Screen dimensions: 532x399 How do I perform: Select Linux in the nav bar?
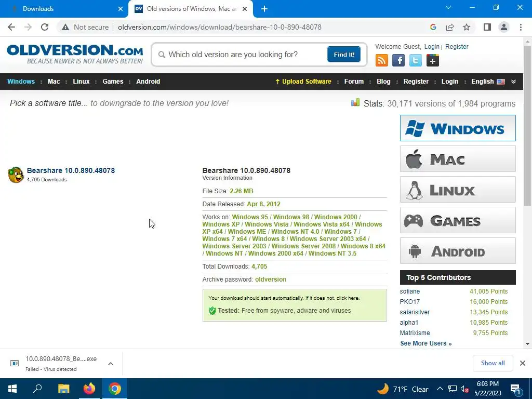coord(81,82)
